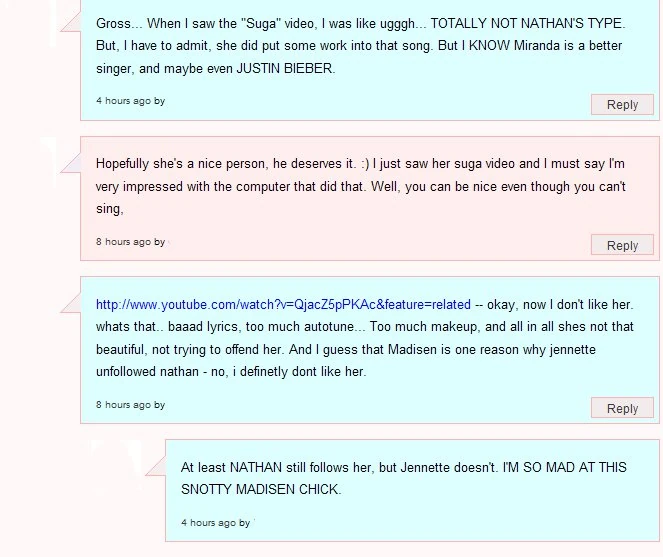Click the "8 hours ago" timestamp on the pink comment
Image resolution: width=663 pixels, height=557 pixels.
click(x=124, y=241)
